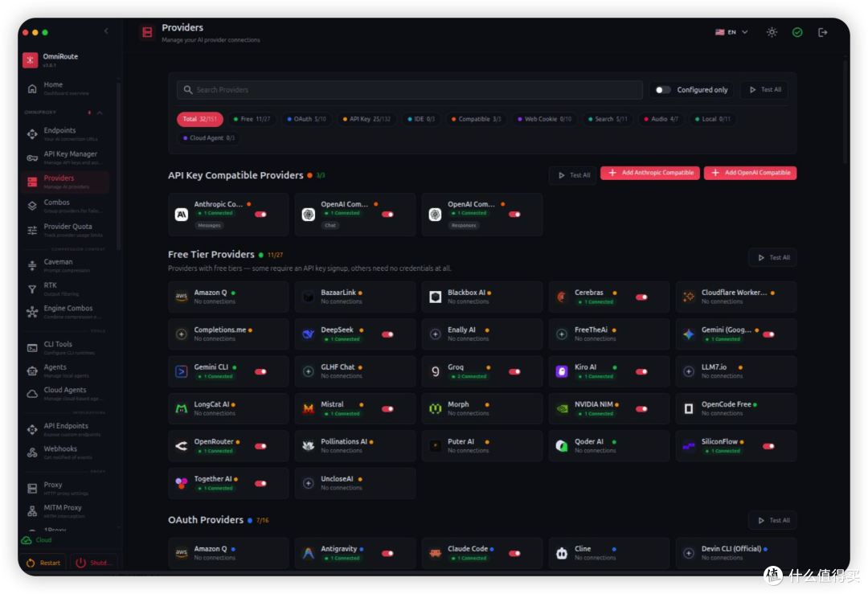Screen dimensions: 868x594
Task: Open the Puter AI provider card
Action: [x=481, y=445]
